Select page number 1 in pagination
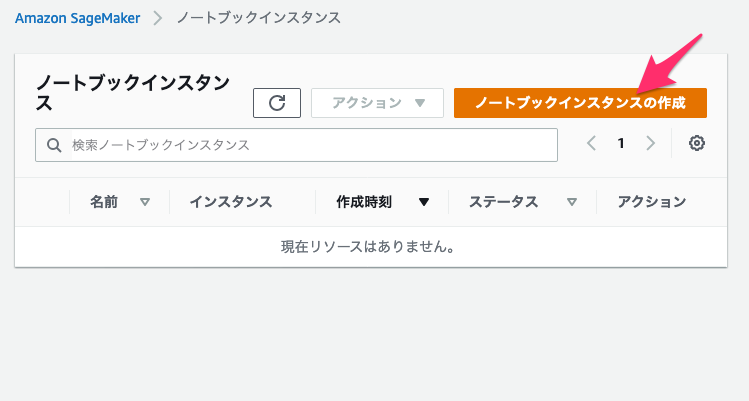 [x=621, y=143]
